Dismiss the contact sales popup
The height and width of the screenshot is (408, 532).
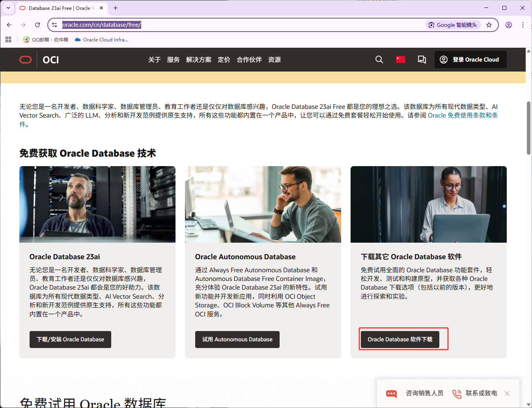[507, 393]
